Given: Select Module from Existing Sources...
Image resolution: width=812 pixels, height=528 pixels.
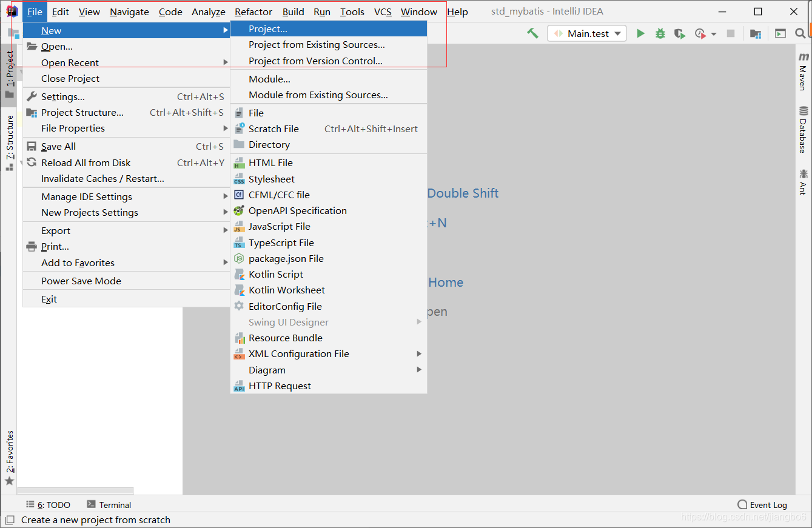Looking at the screenshot, I should (x=329, y=95).
